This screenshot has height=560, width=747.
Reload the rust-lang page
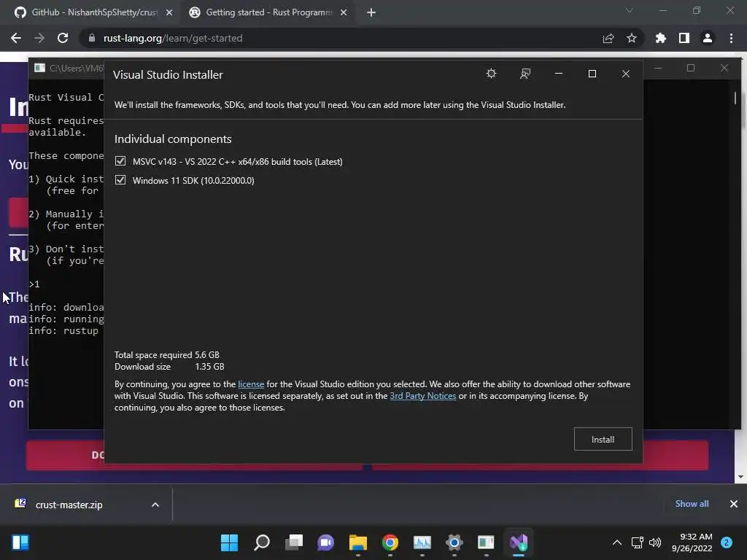click(63, 38)
